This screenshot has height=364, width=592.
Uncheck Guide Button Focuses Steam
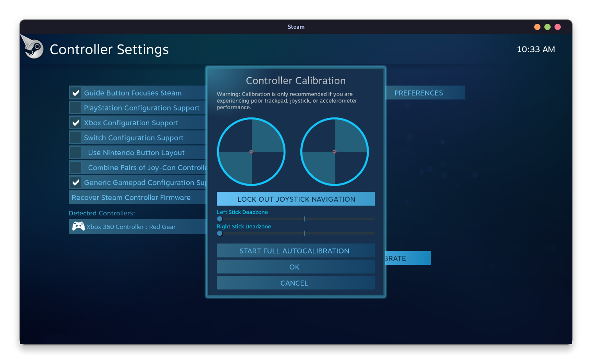pyautogui.click(x=75, y=92)
